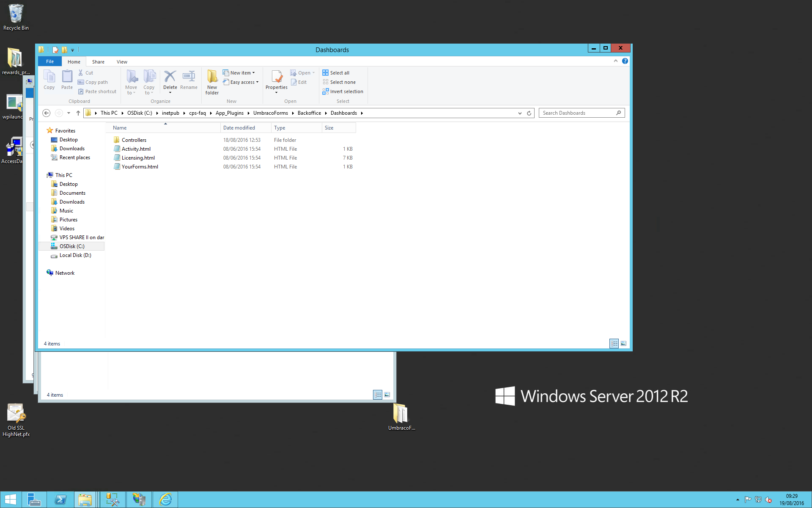This screenshot has width=812, height=508.
Task: Go back with the Back arrow button
Action: (x=47, y=113)
